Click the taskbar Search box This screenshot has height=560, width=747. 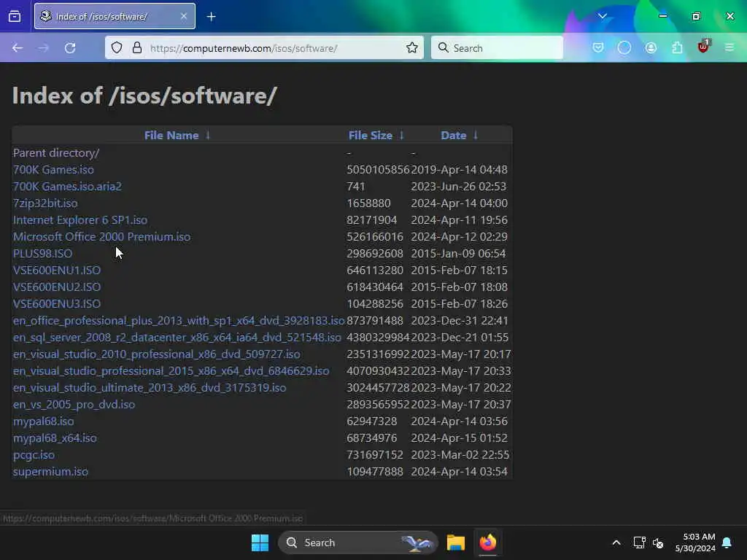pyautogui.click(x=357, y=542)
